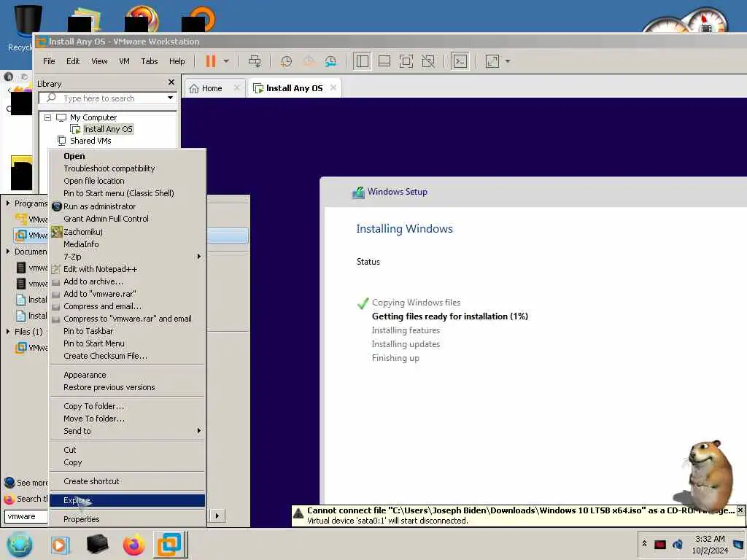This screenshot has height=560, width=747.
Task: Close the Install Any OS tab
Action: [x=333, y=87]
